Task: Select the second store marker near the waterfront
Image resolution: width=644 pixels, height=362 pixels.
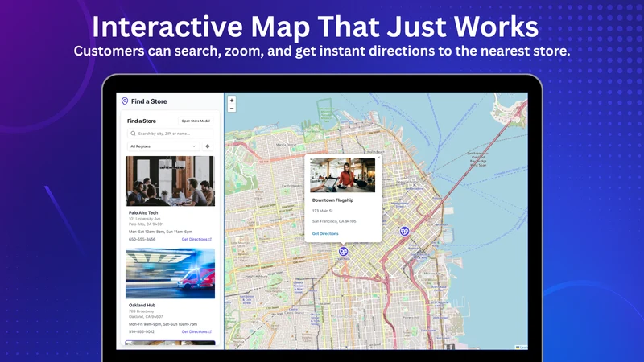Action: point(405,231)
